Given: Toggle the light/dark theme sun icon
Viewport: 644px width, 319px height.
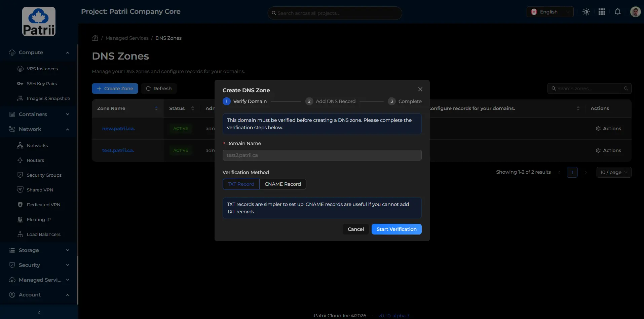Looking at the screenshot, I should pyautogui.click(x=586, y=12).
